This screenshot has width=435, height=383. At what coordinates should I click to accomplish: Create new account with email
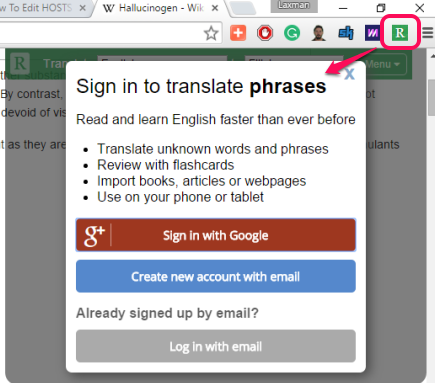[216, 276]
